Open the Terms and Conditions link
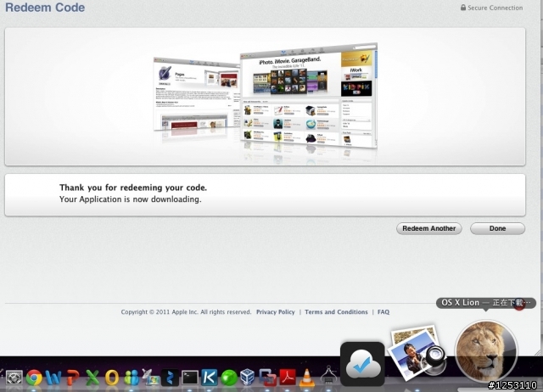The width and height of the screenshot is (543, 392). (336, 312)
